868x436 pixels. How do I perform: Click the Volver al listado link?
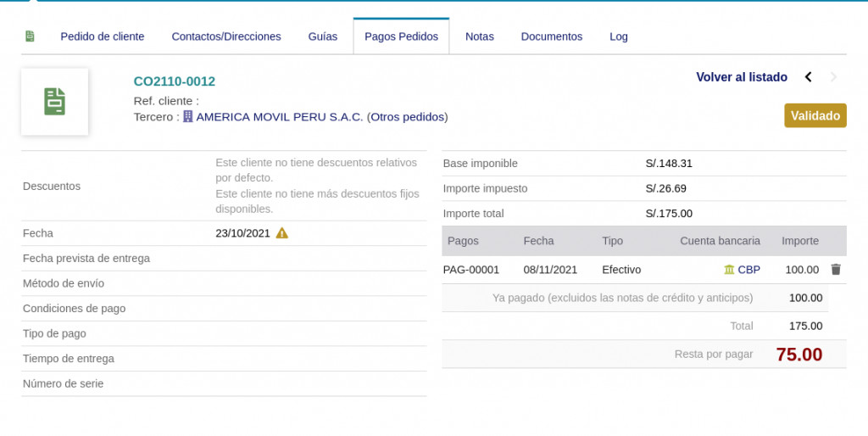coord(742,77)
